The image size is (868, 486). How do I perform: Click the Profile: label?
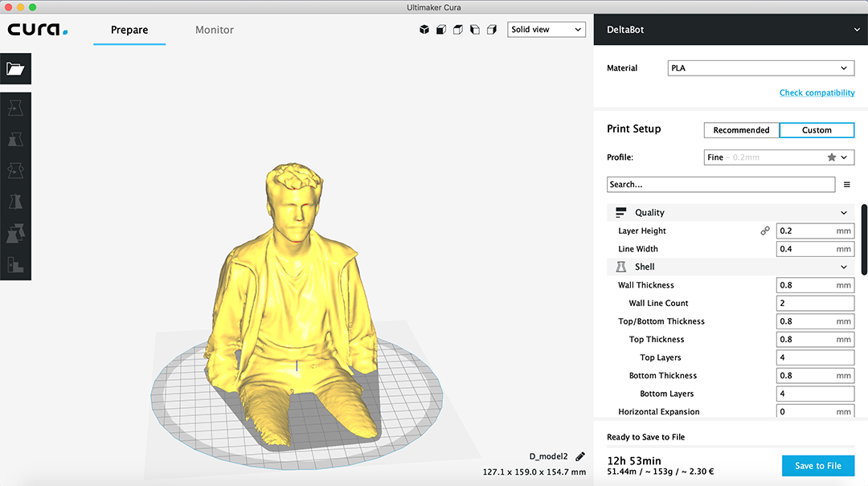point(620,157)
